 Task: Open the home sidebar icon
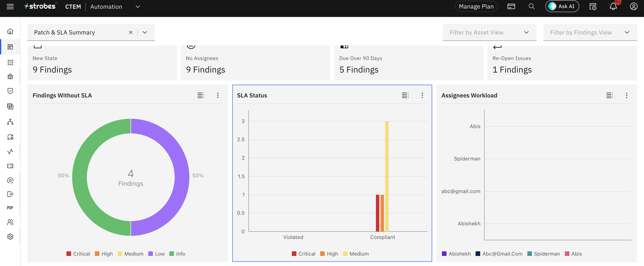pos(10,31)
